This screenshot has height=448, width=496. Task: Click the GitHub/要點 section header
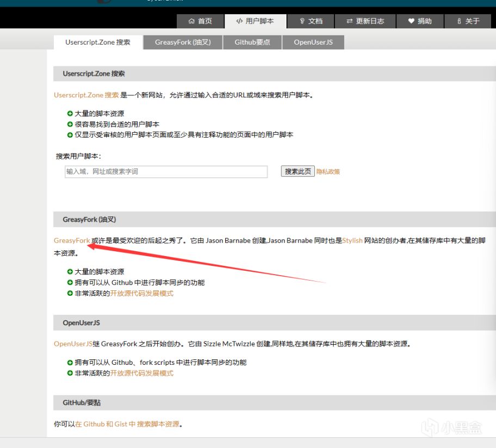coord(275,403)
